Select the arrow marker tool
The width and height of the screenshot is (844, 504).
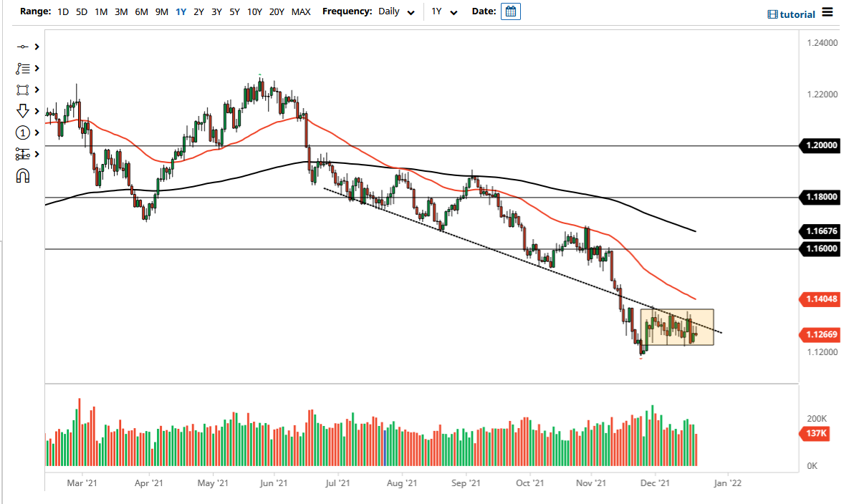(23, 111)
